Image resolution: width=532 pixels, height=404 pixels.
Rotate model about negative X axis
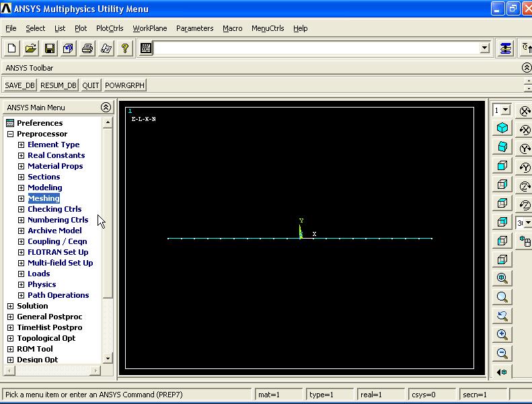click(525, 130)
